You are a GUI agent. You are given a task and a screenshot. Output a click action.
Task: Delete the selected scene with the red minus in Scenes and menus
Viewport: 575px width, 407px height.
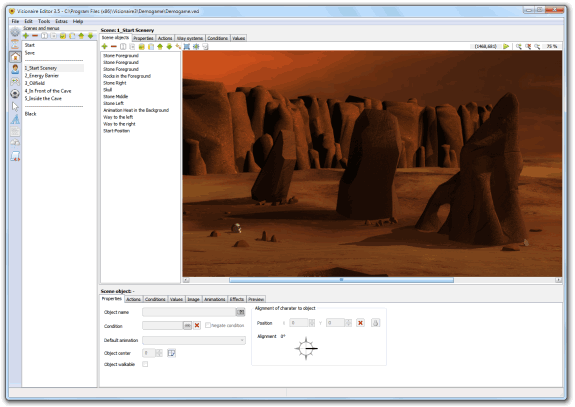(35, 36)
